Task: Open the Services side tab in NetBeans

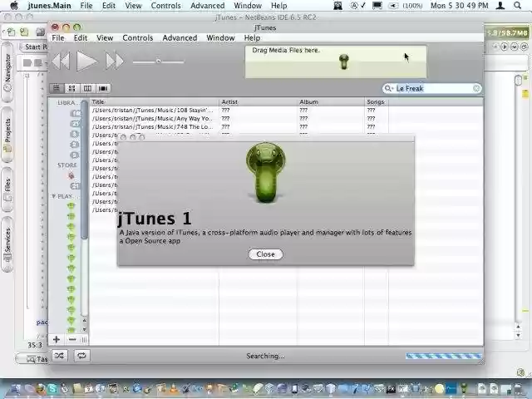Action: (x=7, y=245)
